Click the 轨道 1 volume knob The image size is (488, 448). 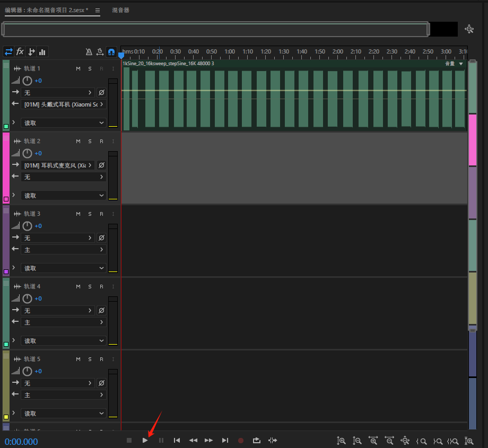(x=28, y=81)
